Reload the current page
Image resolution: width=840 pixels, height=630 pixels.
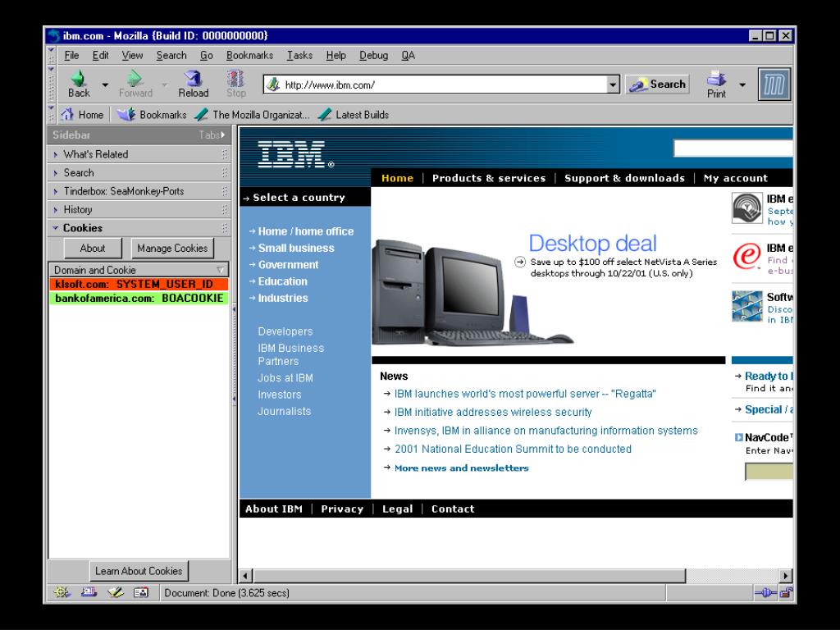[194, 84]
